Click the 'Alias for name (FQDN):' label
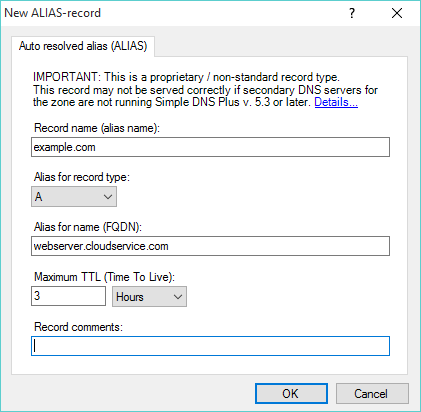 click(88, 227)
